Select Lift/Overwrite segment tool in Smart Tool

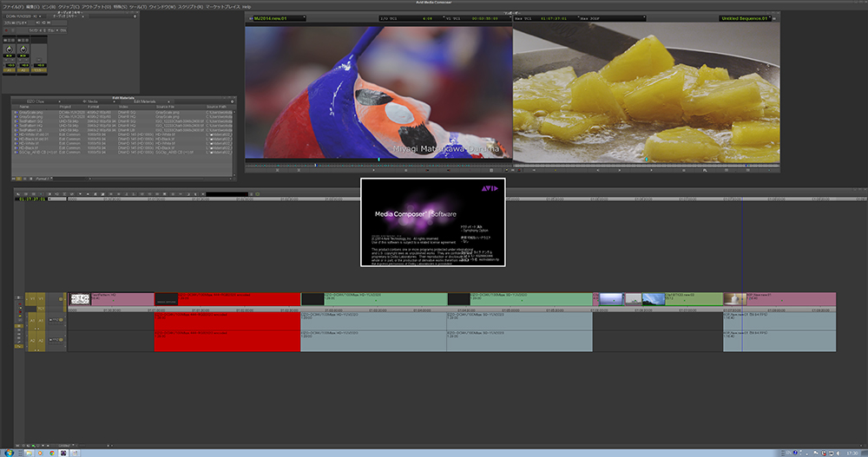pos(20,304)
